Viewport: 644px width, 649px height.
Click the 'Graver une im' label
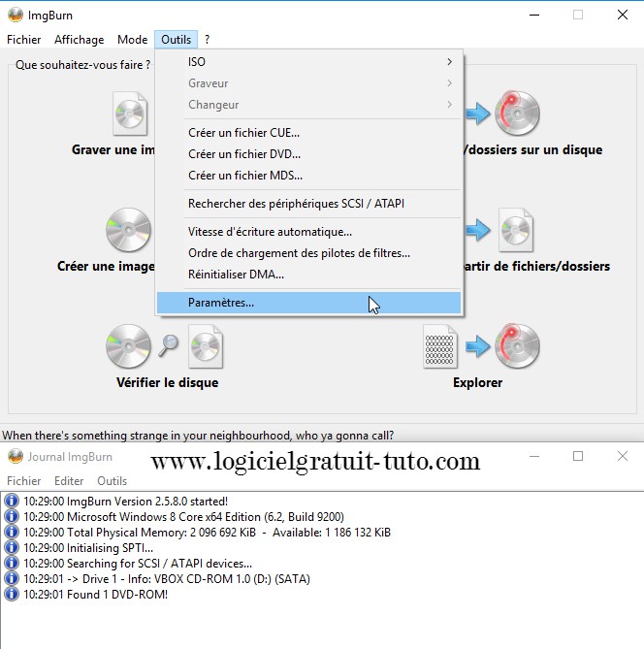pos(113,149)
